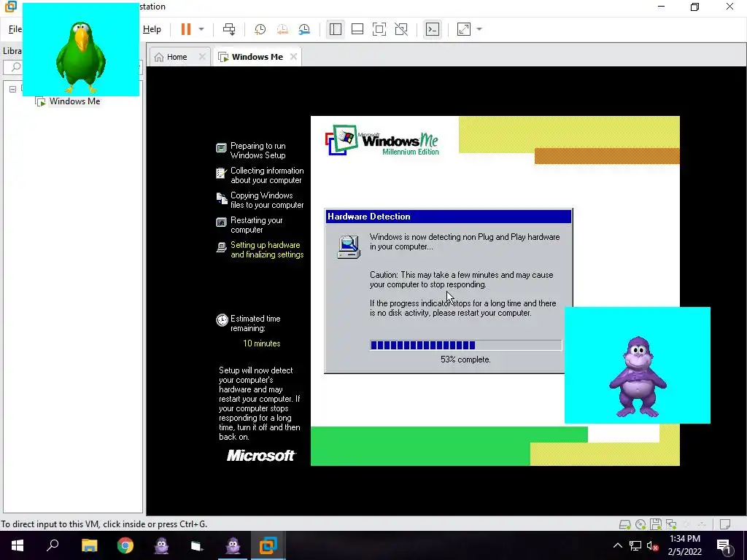Viewport: 747px width, 560px height.
Task: Open the second purple Bonzi taskbar icon
Action: click(233, 545)
